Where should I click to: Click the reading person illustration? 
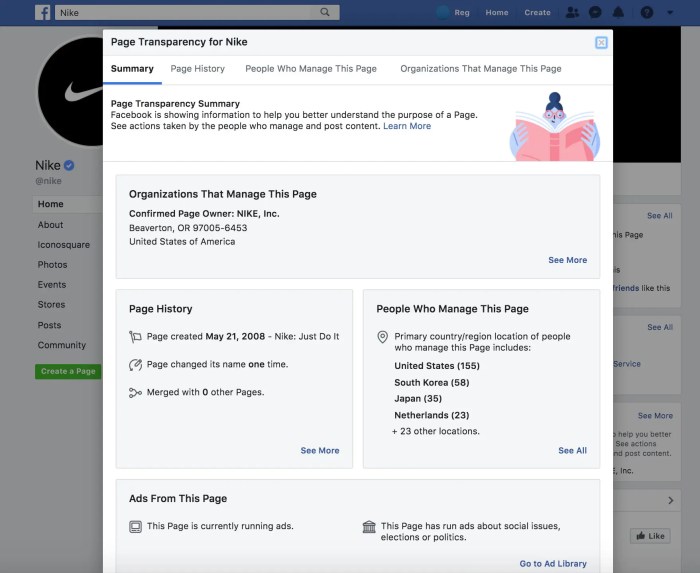[x=554, y=127]
